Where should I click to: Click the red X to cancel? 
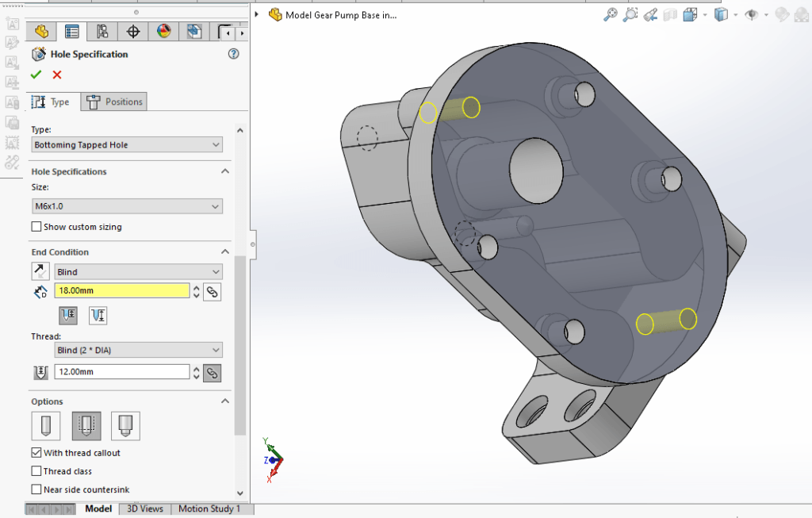[55, 74]
